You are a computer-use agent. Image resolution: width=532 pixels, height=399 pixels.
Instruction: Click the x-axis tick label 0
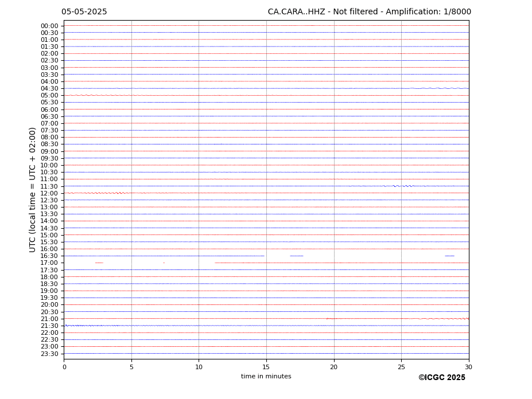click(x=64, y=367)
